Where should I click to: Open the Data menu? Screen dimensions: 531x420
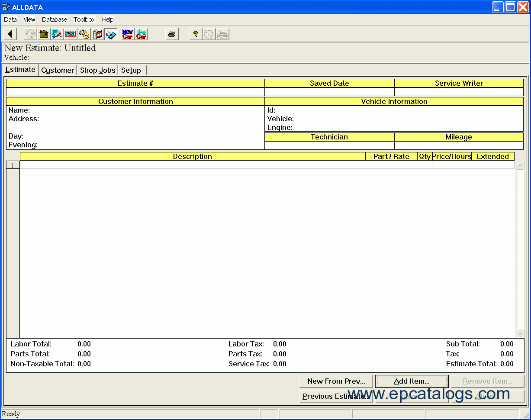[x=10, y=19]
